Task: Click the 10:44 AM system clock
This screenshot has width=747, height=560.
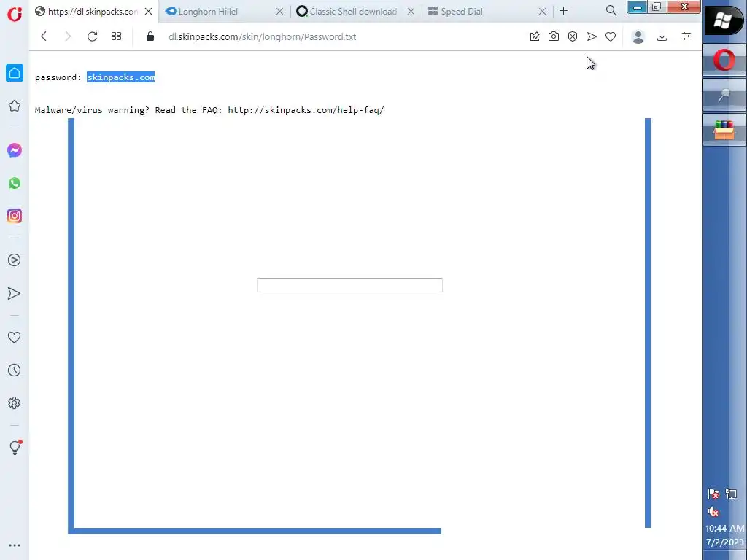Action: [724, 528]
